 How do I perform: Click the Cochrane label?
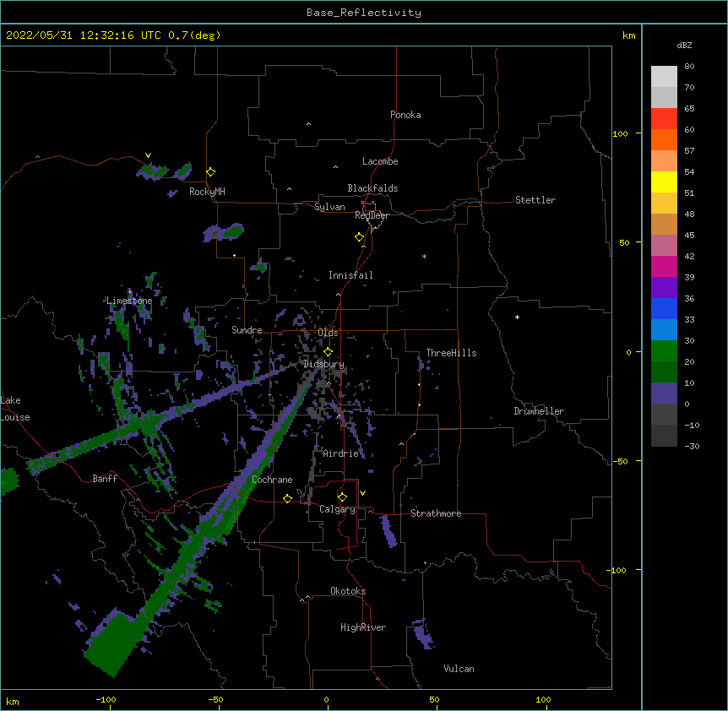pos(272,480)
